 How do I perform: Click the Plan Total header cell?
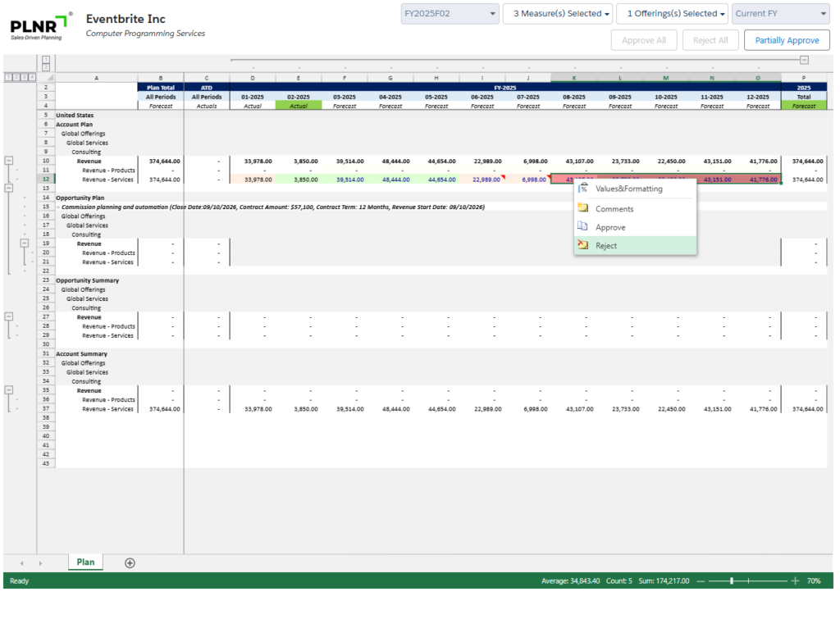tap(161, 87)
